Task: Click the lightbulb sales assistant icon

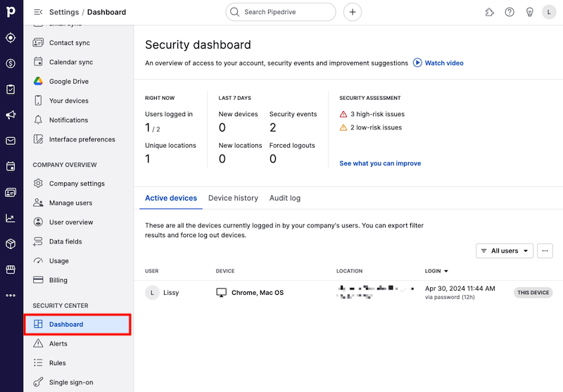Action: 529,12
